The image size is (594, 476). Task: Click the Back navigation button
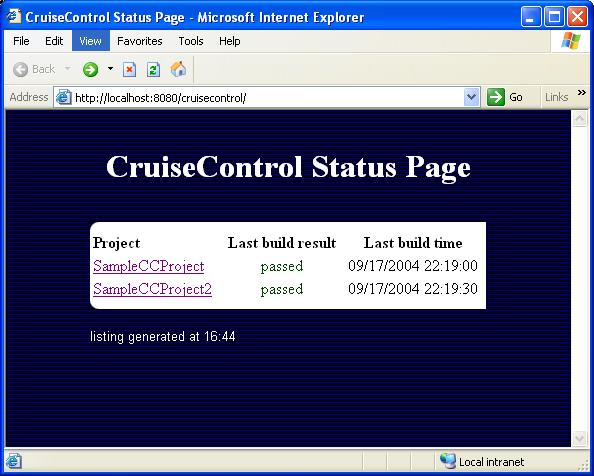point(34,69)
